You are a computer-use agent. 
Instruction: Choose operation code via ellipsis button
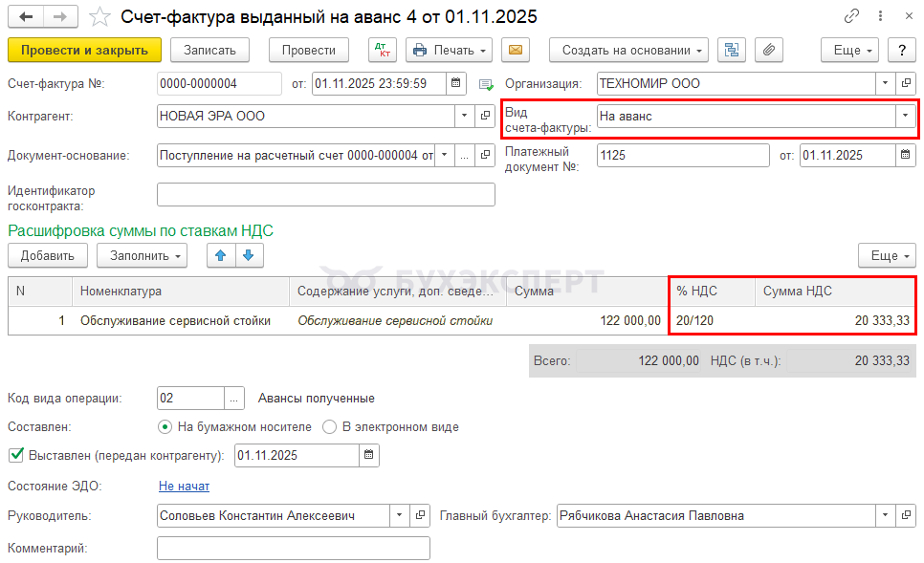[234, 398]
